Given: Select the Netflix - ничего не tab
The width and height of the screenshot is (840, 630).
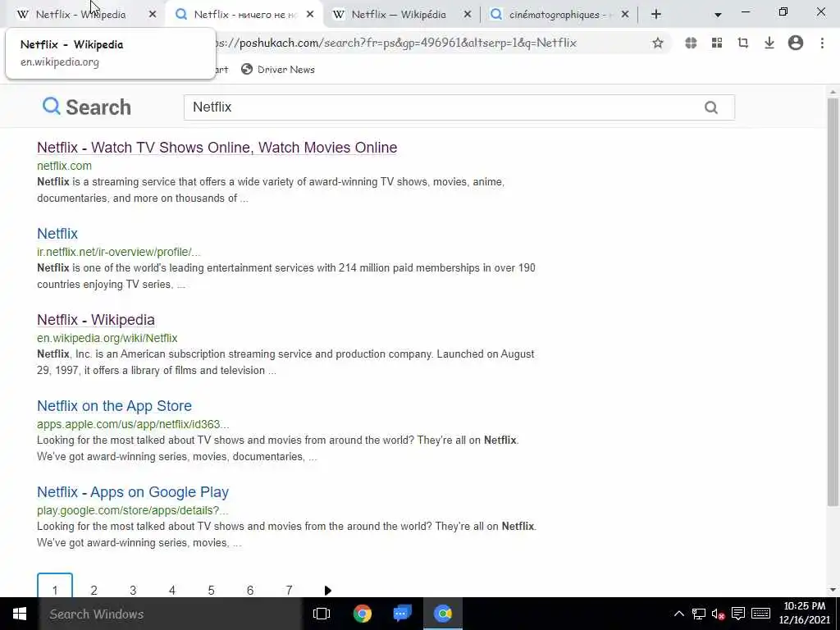Looking at the screenshot, I should coord(244,15).
